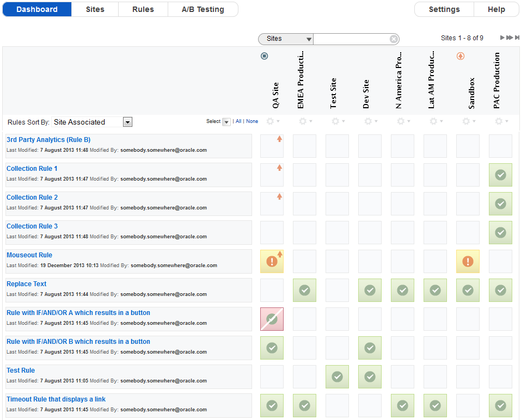Viewport: 521px width, 420px height.
Task: Click the Collection Rule 2 QA Site orange arrow
Action: [x=279, y=196]
